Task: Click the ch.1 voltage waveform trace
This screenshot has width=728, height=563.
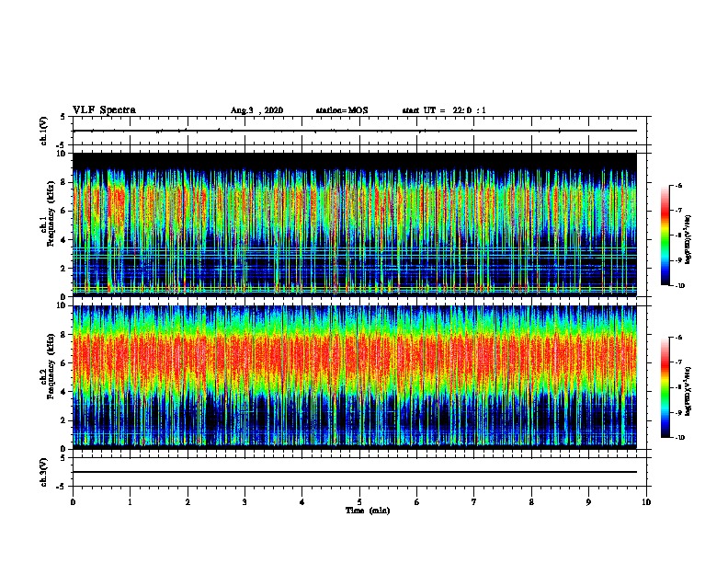Action: [355, 131]
